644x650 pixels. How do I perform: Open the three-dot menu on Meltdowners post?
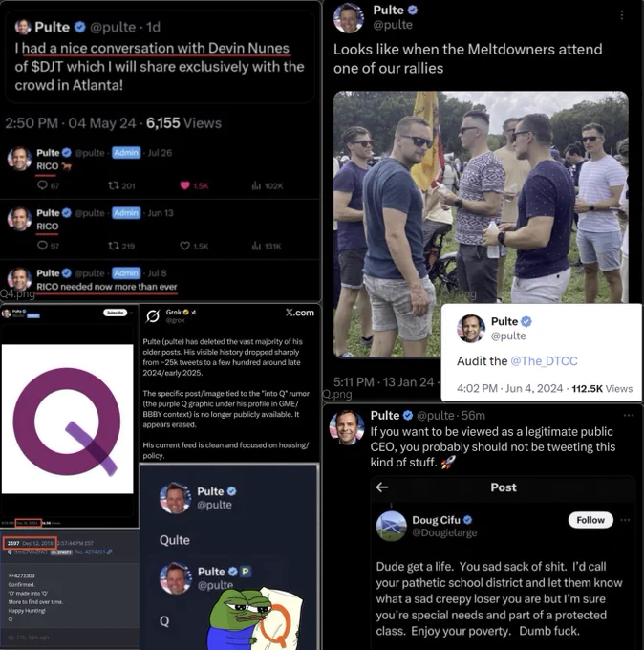point(622,15)
